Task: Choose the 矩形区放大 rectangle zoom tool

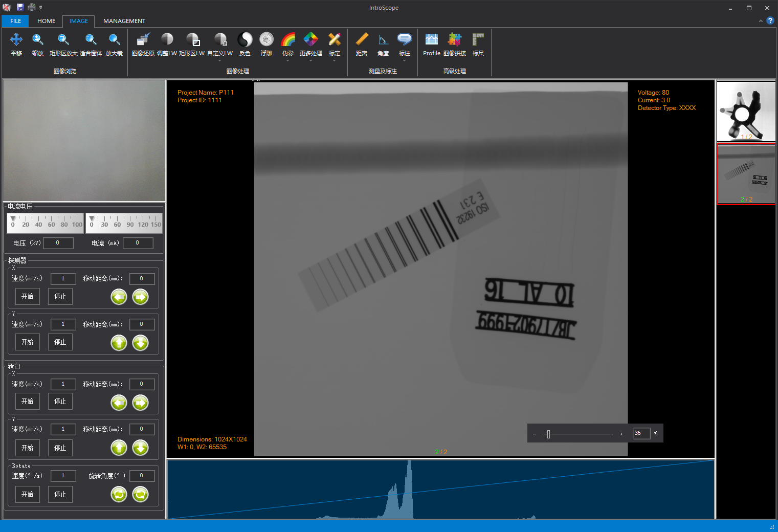Action: 63,45
